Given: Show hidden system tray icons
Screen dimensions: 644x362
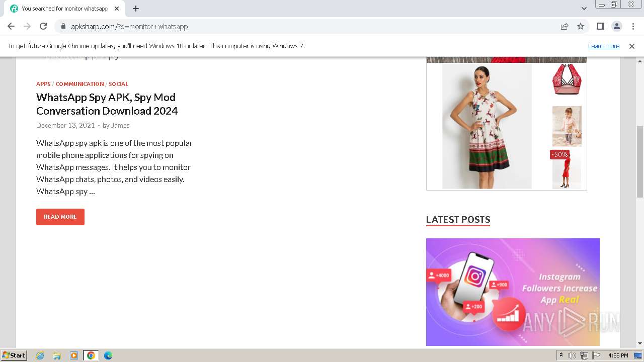Looking at the screenshot, I should click(x=561, y=355).
